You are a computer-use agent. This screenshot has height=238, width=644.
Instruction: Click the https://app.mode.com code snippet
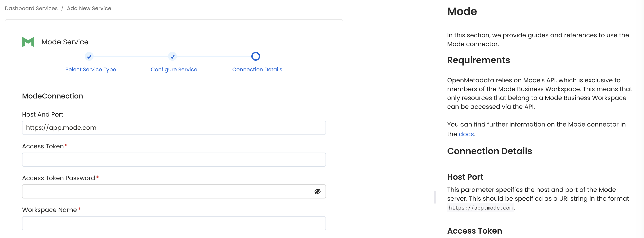point(480,208)
